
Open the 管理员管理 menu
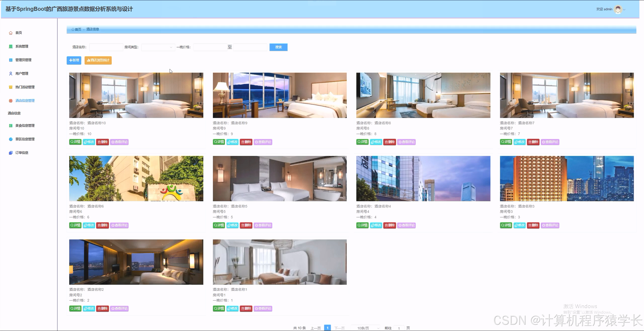23,60
